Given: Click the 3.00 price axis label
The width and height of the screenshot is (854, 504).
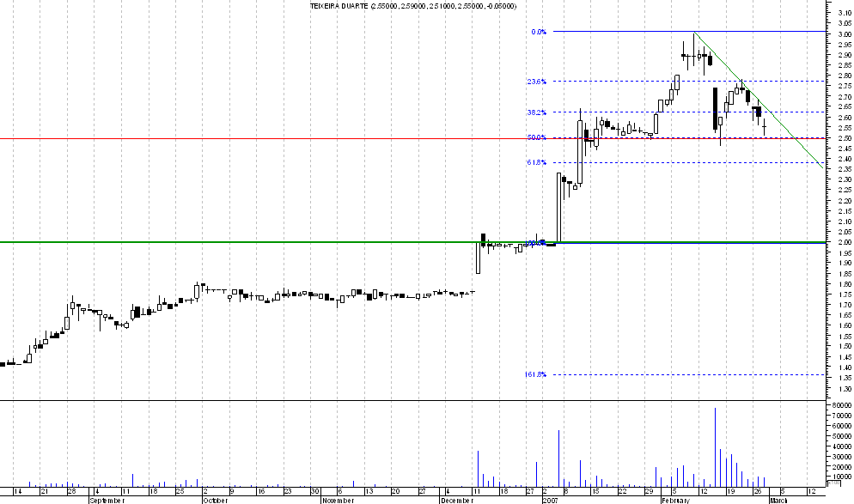Looking at the screenshot, I should 845,34.
